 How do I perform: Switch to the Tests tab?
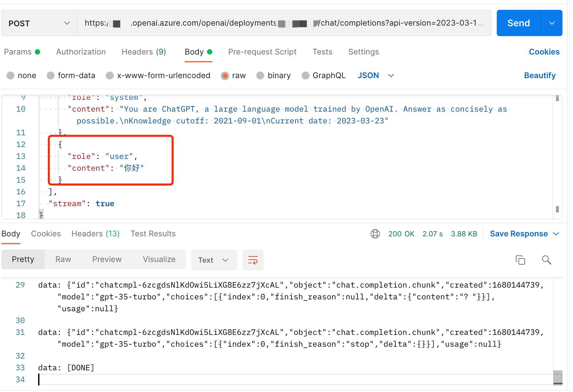(322, 52)
